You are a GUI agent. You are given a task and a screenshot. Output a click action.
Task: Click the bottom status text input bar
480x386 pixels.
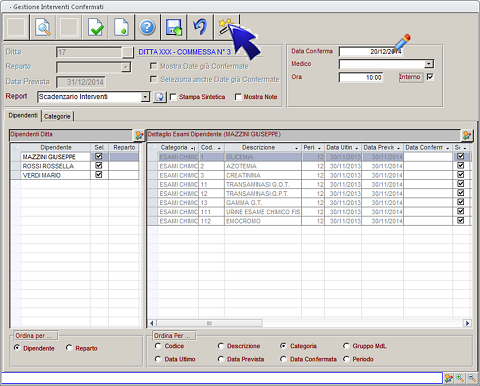[222, 378]
